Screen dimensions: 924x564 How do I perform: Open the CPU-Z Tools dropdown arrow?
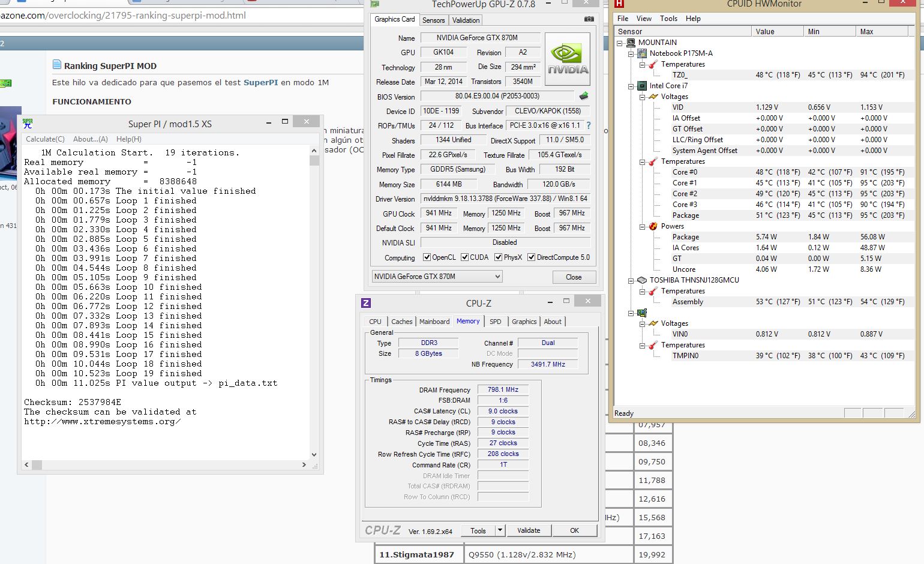pos(500,530)
